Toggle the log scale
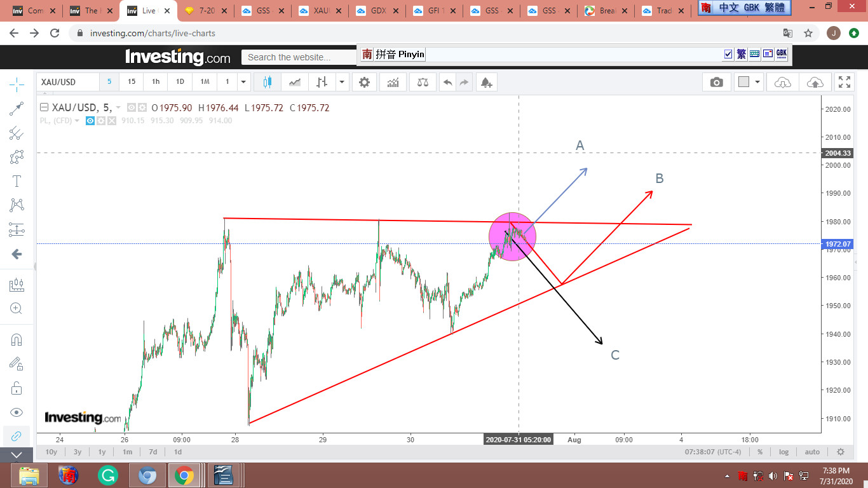Screen dimensions: 868x488 (784, 452)
